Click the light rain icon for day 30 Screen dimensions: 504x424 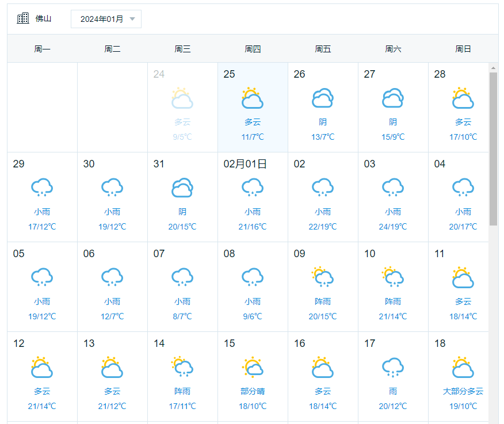(112, 187)
